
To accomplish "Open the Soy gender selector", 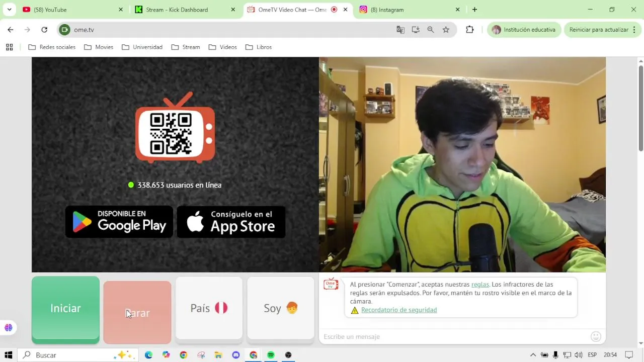I will [x=281, y=308].
